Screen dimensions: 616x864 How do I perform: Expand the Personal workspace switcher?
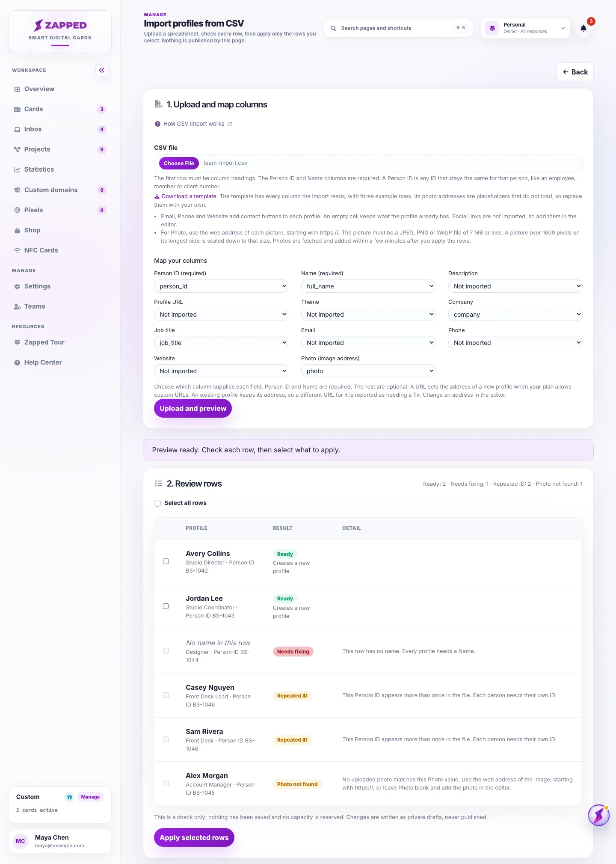[526, 28]
